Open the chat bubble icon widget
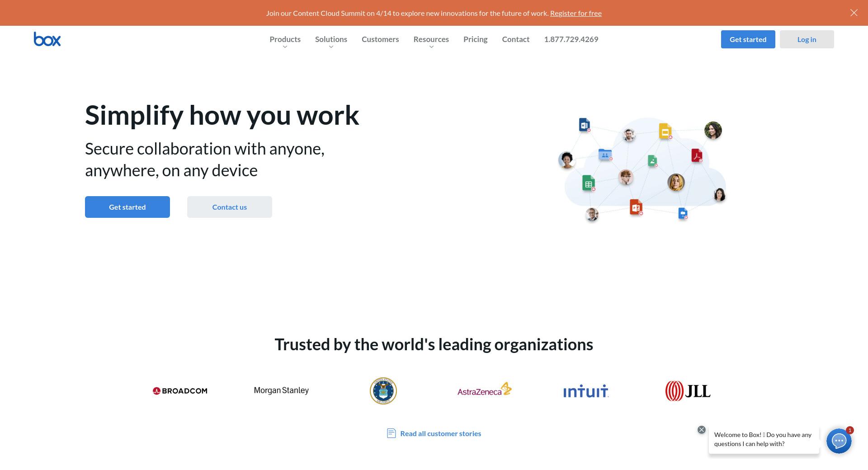Image resolution: width=868 pixels, height=470 pixels. click(x=839, y=441)
